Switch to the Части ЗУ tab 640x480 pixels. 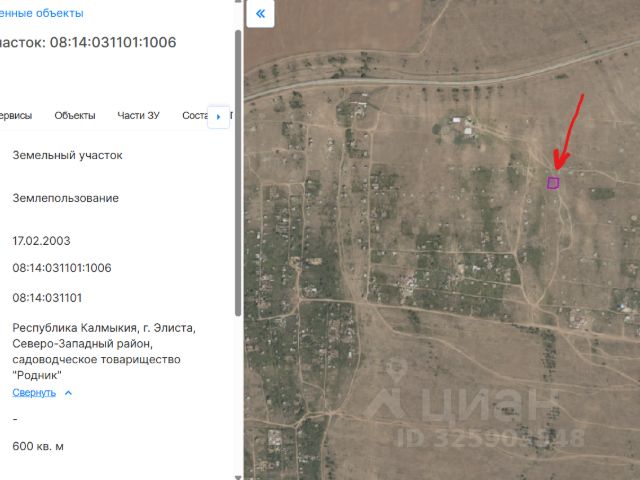[138, 116]
